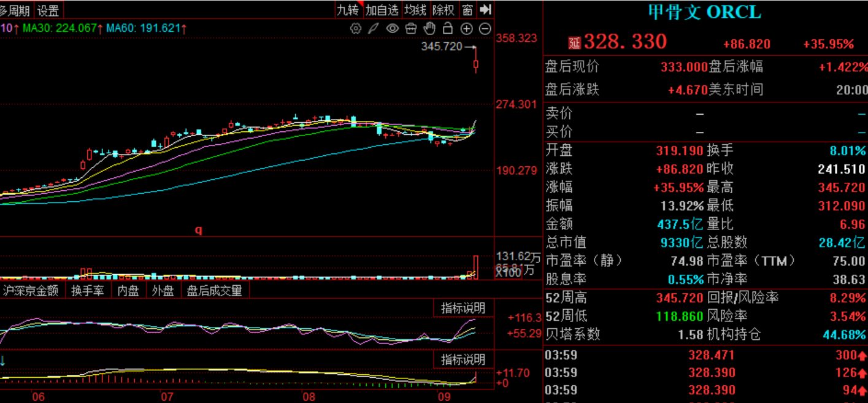Screen dimensions: 868x403
Task: Switch to 外盘 tab
Action: 163,291
